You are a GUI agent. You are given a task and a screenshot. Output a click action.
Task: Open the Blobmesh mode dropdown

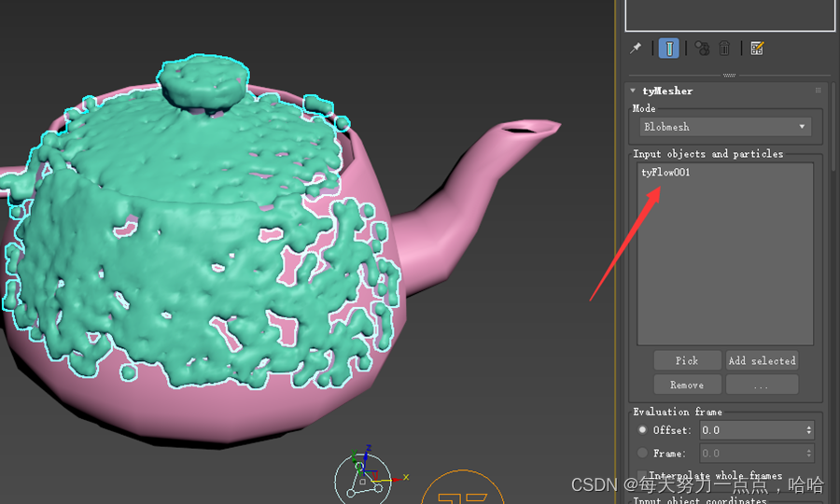(x=725, y=127)
